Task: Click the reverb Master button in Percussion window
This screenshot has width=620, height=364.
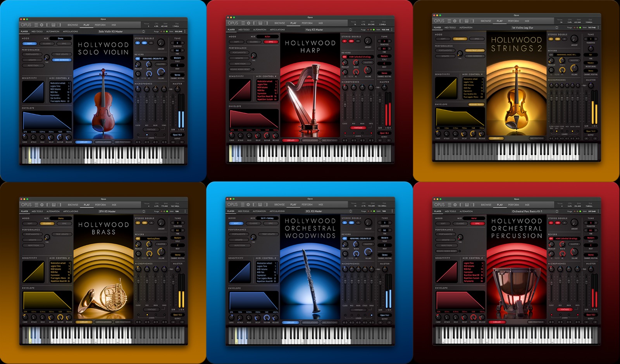Action: click(574, 244)
